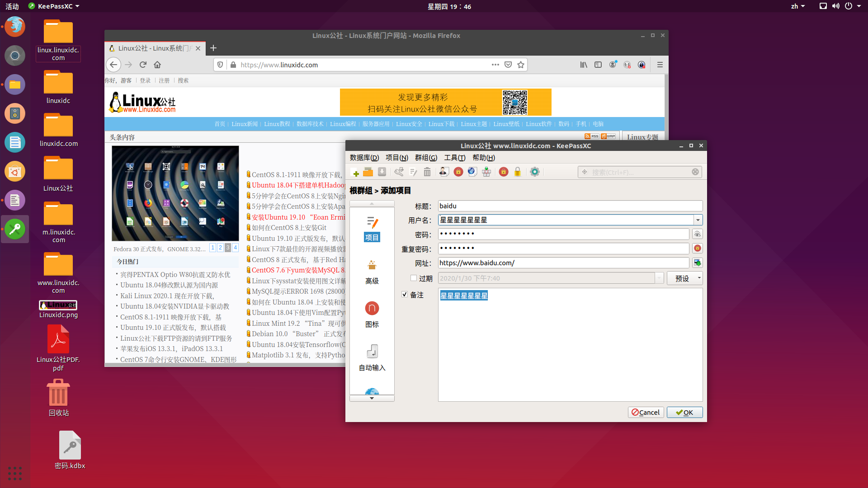Open Firefox hamburger menu
Image resolution: width=868 pixels, height=488 pixels.
(660, 65)
